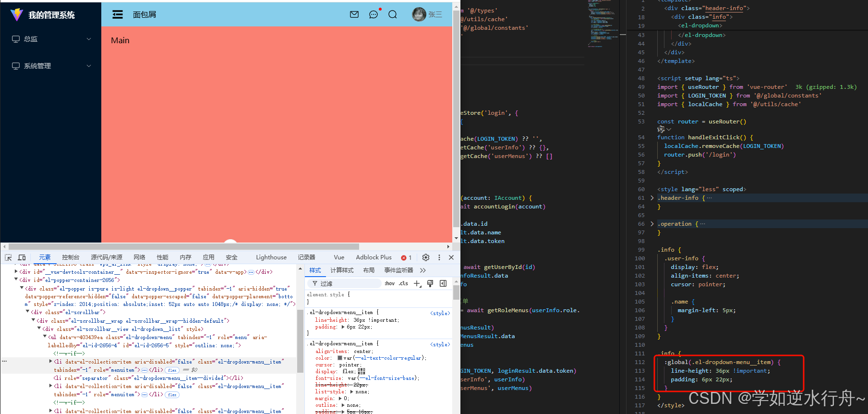Click the 我的管理系统 logo icon

pyautogui.click(x=17, y=14)
